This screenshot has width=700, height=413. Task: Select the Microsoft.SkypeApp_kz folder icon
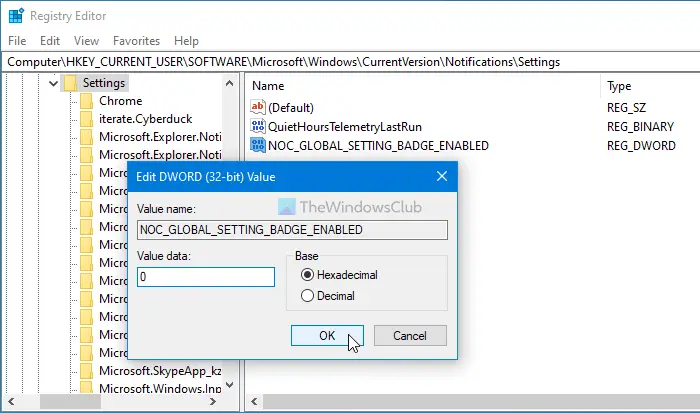point(87,371)
